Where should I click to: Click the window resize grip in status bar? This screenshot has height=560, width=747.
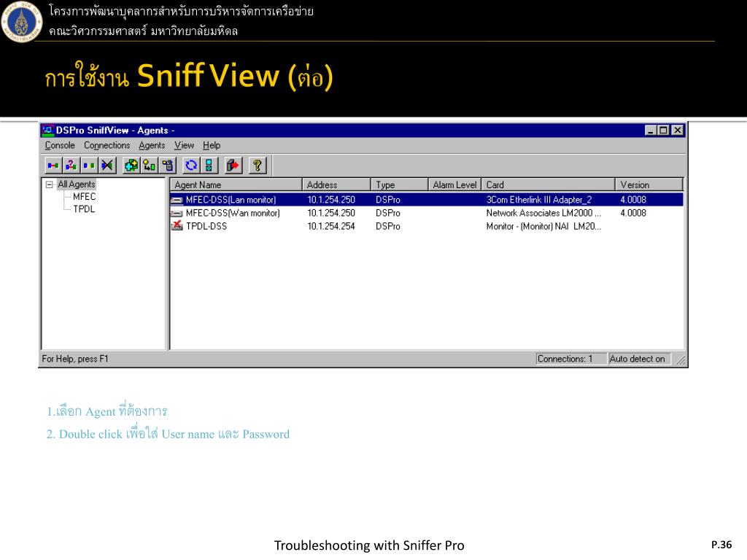tap(681, 360)
